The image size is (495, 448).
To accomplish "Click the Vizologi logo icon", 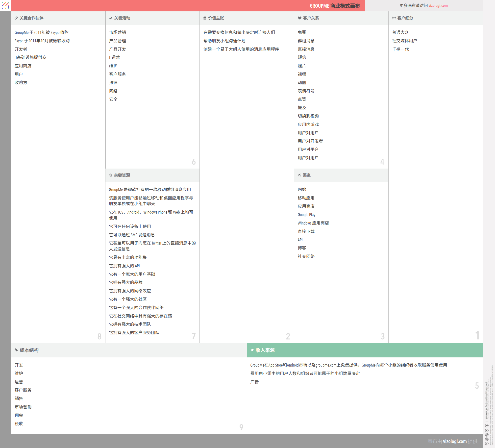I will 5,5.
